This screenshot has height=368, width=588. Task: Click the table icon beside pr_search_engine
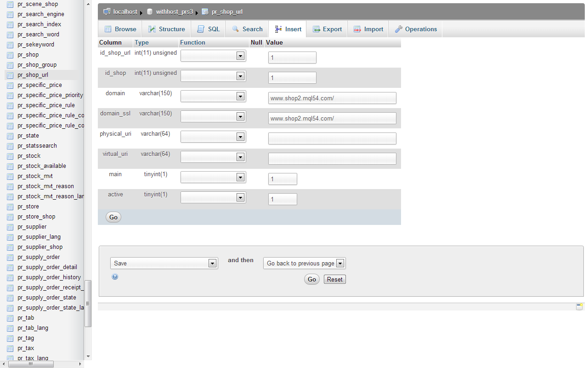coord(10,14)
